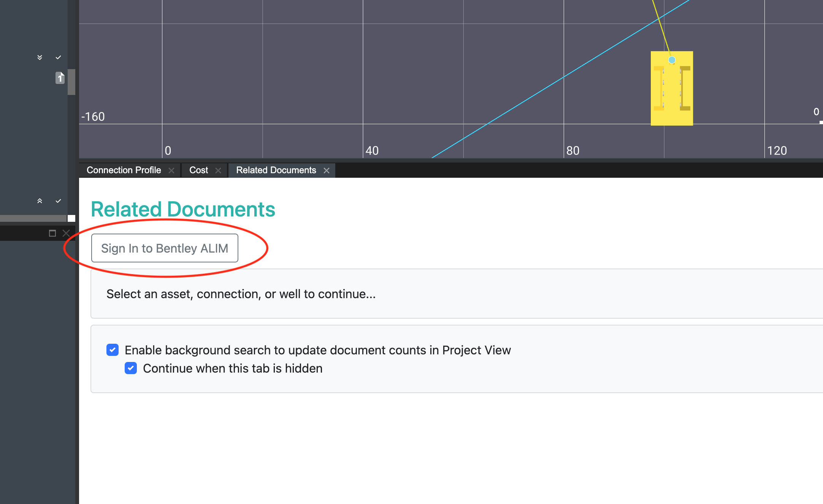Select the Related Documents tab
The height and width of the screenshot is (504, 823).
coord(276,170)
